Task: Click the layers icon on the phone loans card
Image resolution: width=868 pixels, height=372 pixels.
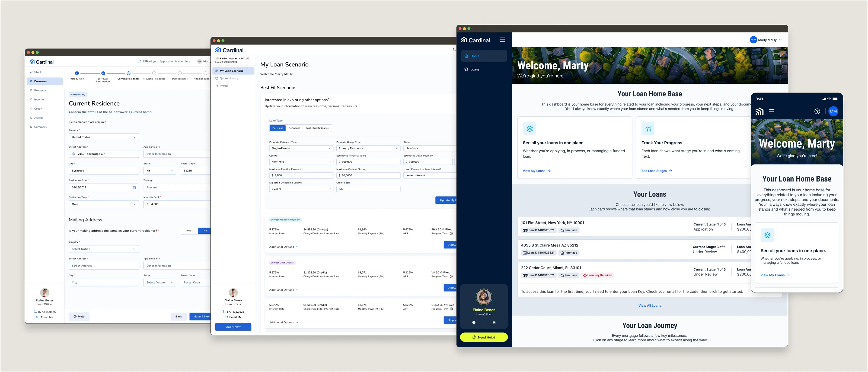Action: (x=767, y=235)
